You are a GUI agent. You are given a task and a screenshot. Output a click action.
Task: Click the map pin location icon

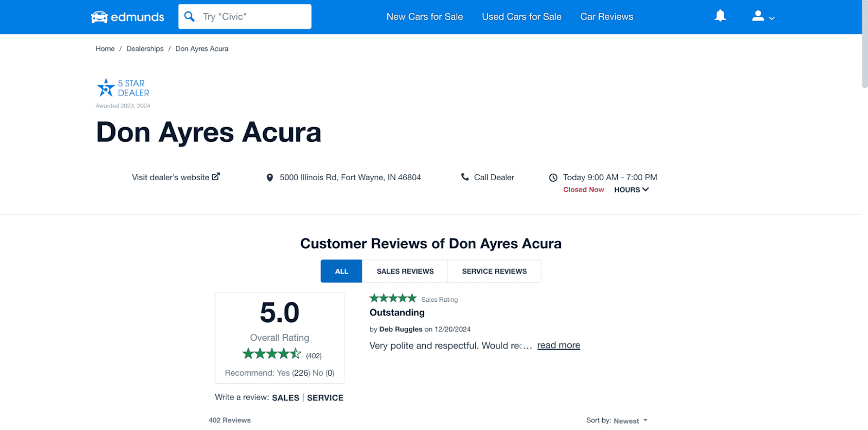point(270,178)
